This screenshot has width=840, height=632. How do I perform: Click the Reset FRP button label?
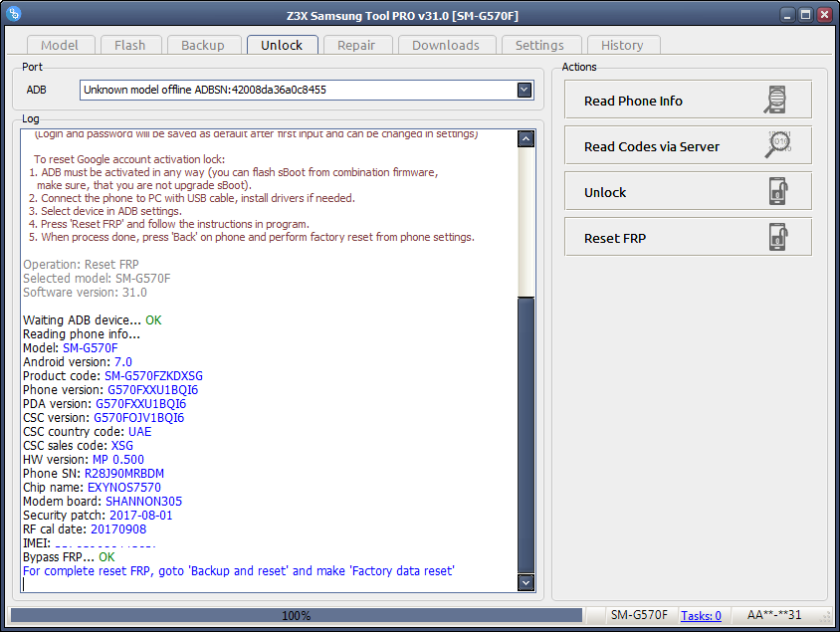coord(615,238)
